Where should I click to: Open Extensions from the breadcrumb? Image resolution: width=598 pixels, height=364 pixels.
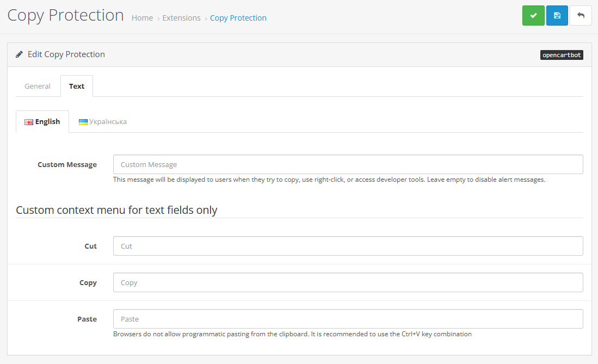coord(181,18)
